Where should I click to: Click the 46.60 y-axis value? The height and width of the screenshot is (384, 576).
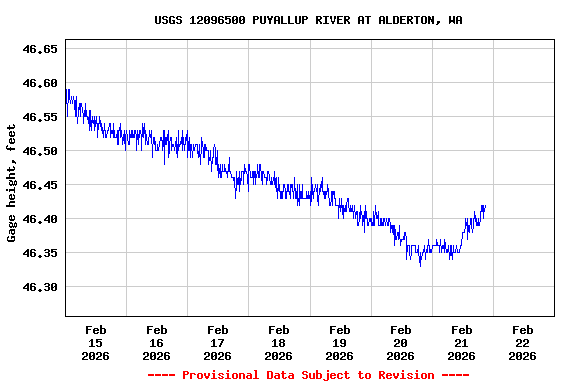[40, 83]
